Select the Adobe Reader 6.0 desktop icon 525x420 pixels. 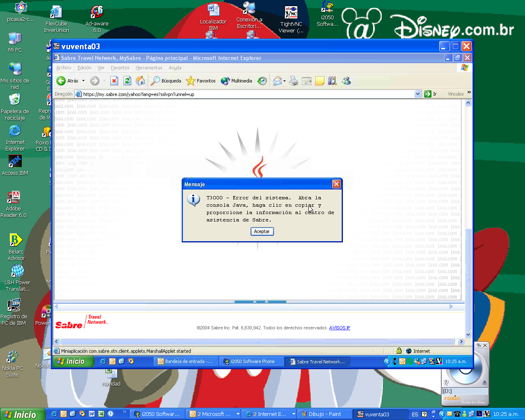(x=14, y=204)
